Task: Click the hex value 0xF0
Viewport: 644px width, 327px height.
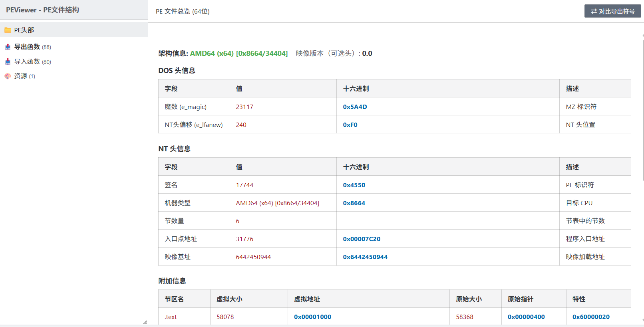Action: [x=350, y=125]
